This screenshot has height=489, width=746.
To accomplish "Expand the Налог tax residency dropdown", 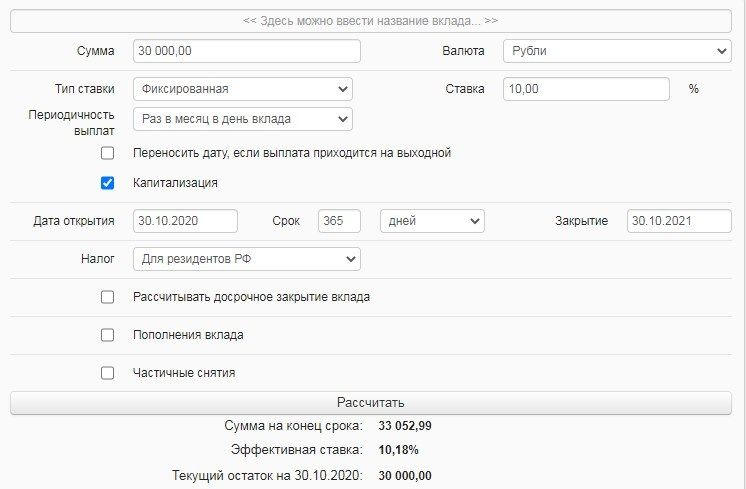I will coord(246,259).
